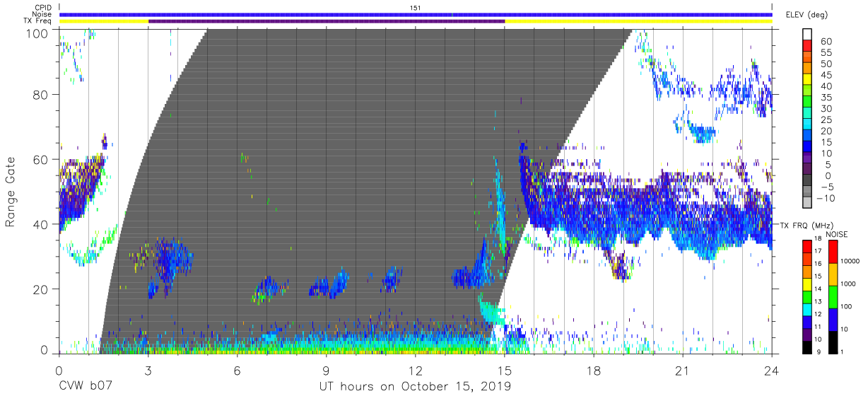
Task: Click the cyan 20–25 degree elevation swatch
Action: [x=807, y=125]
